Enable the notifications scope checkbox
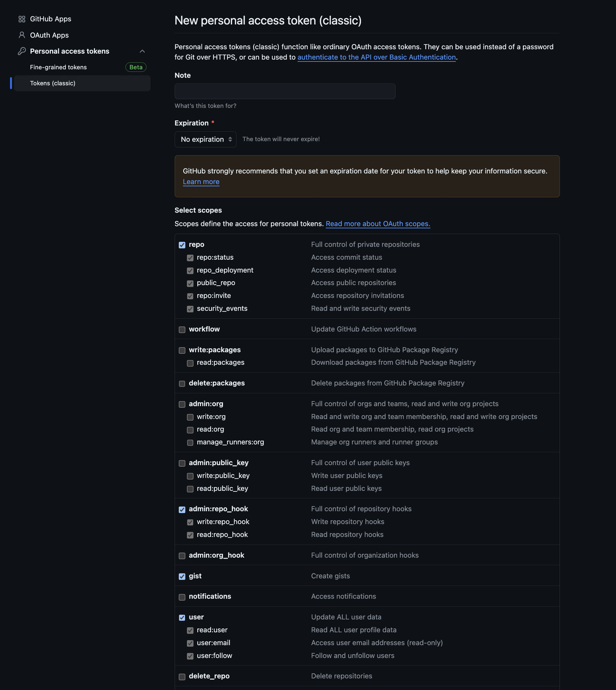 coord(182,597)
